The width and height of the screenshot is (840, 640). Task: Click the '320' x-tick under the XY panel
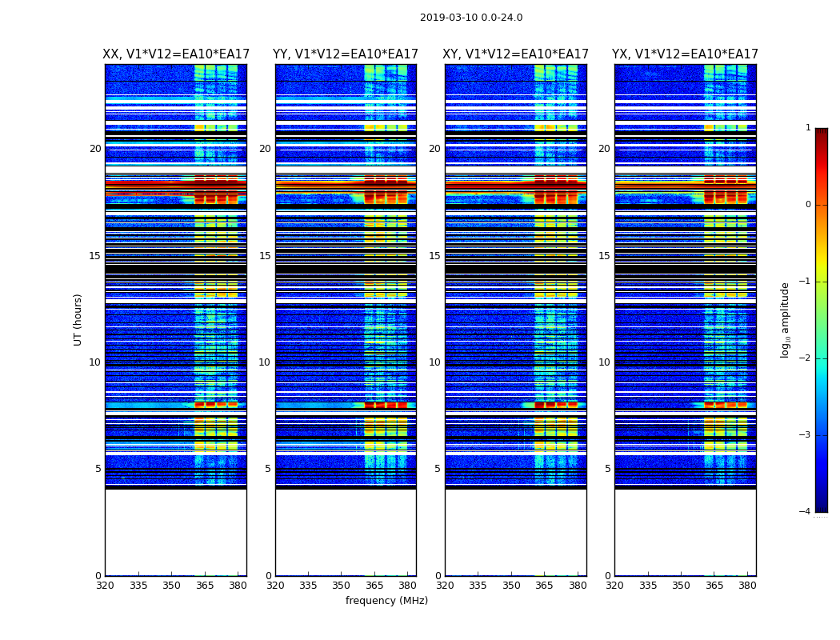(x=445, y=585)
